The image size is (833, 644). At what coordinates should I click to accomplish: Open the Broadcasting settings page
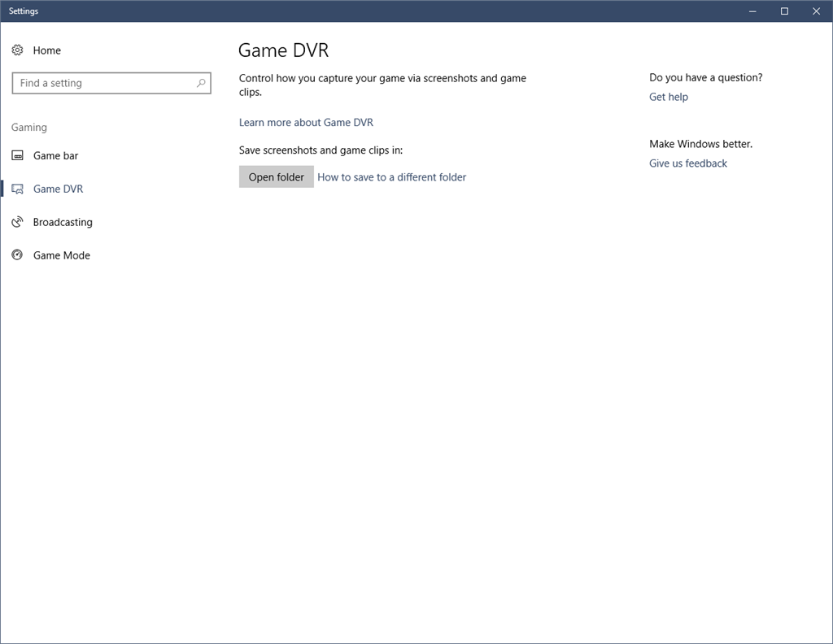(x=63, y=222)
